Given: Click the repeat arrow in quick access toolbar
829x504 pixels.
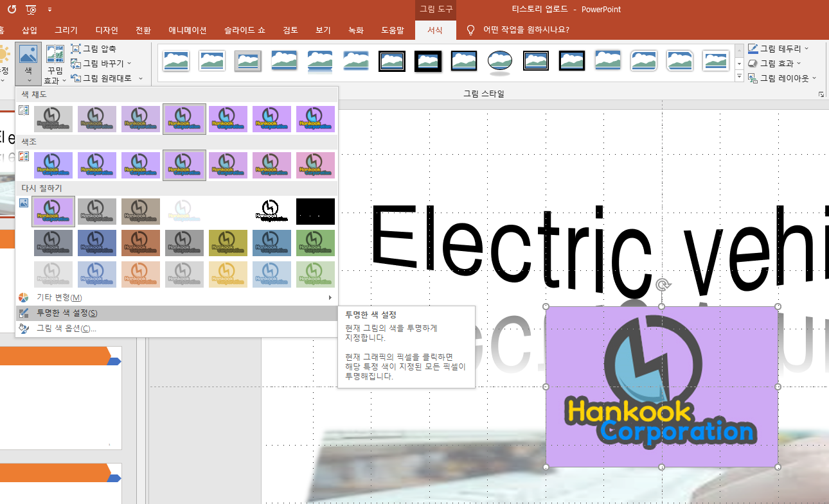Looking at the screenshot, I should click(12, 10).
